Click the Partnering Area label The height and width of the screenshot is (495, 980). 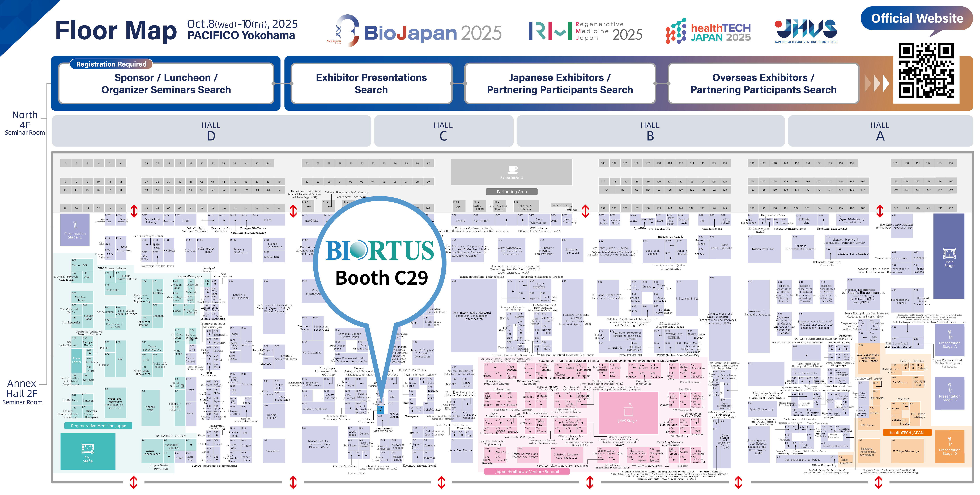pos(512,192)
